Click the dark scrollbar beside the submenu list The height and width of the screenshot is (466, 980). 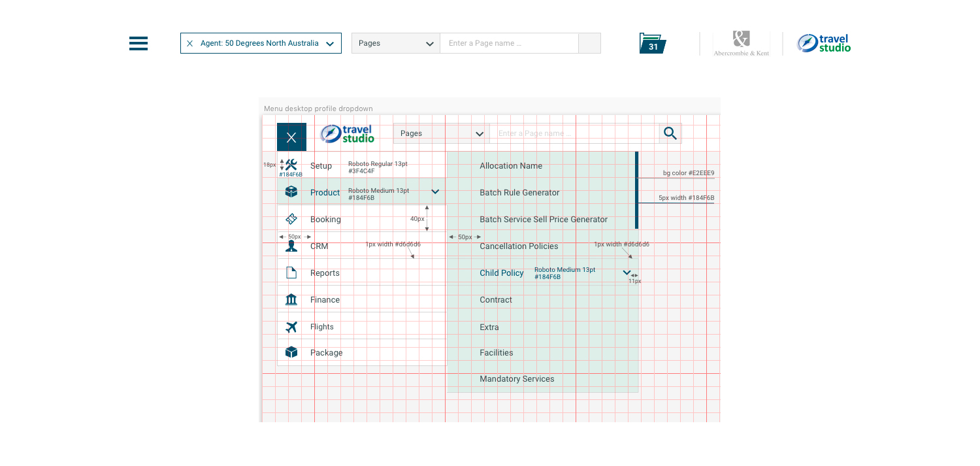636,190
